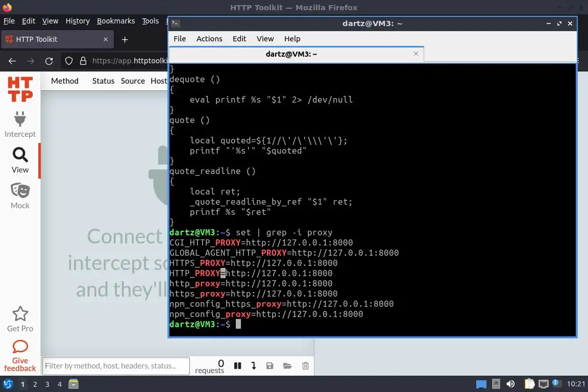Click the GLOBAL_AGENT_HTTP_PROXY line in terminal

click(x=284, y=253)
